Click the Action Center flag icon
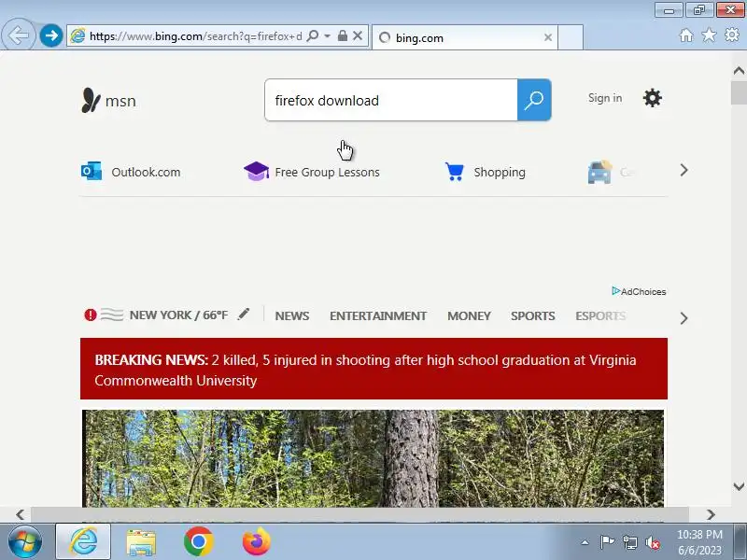Image resolution: width=747 pixels, height=560 pixels. (x=606, y=542)
